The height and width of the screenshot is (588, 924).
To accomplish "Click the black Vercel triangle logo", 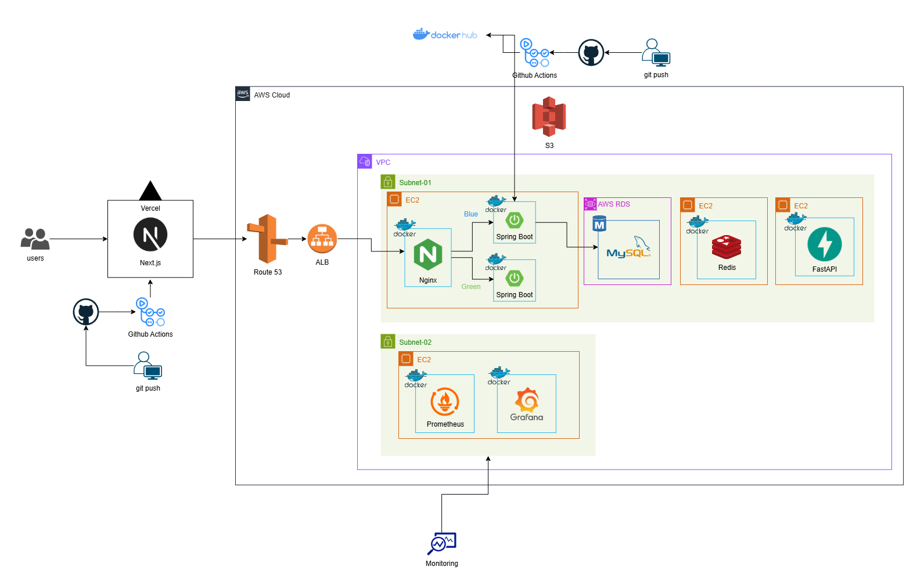I will [x=150, y=191].
